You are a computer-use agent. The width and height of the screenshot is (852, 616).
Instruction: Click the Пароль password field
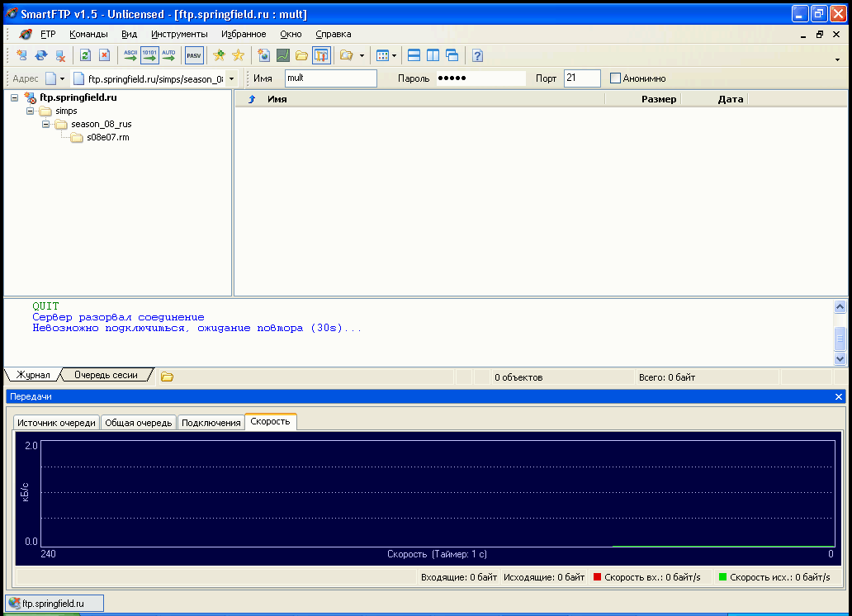tap(480, 78)
